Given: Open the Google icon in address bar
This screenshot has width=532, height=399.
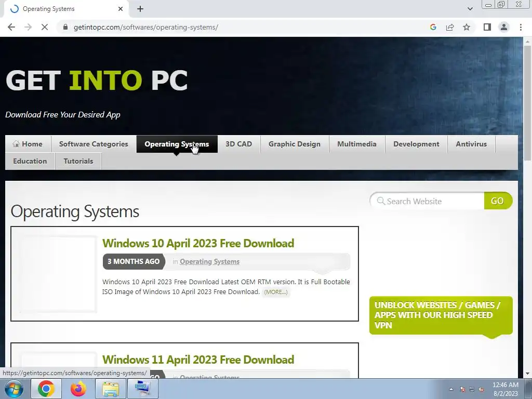Looking at the screenshot, I should coord(433,27).
